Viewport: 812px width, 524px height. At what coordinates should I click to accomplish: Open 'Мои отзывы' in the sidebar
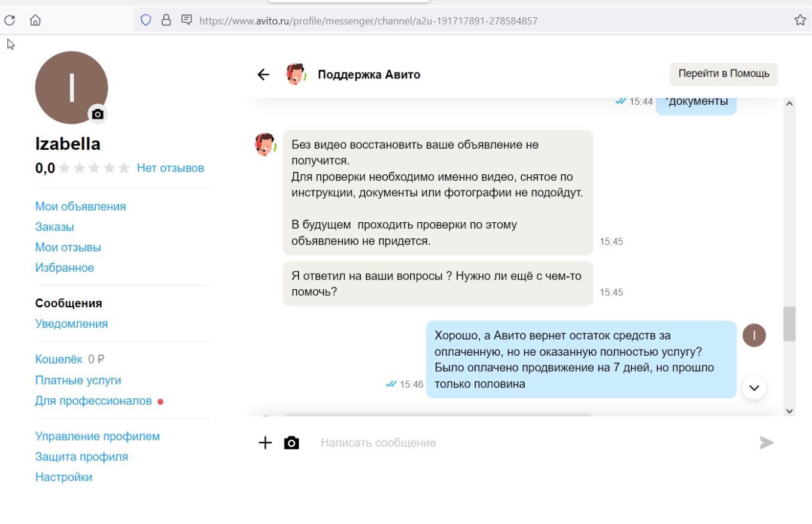68,247
